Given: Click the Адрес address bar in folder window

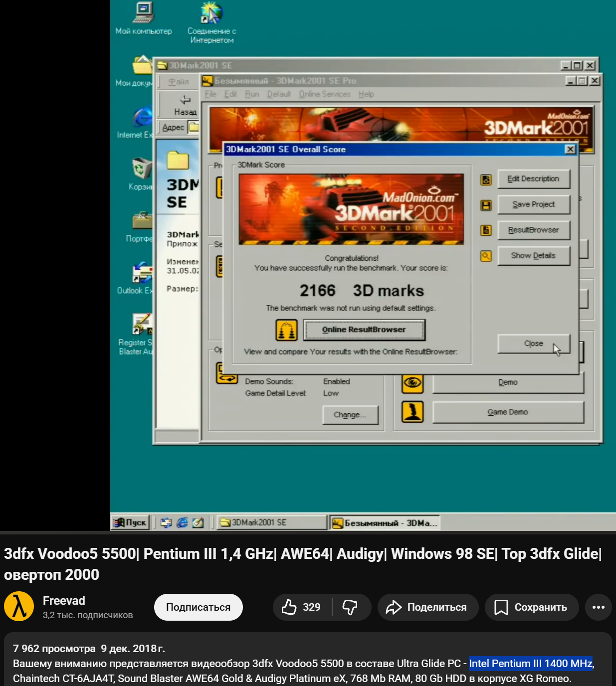Looking at the screenshot, I should coord(193,127).
